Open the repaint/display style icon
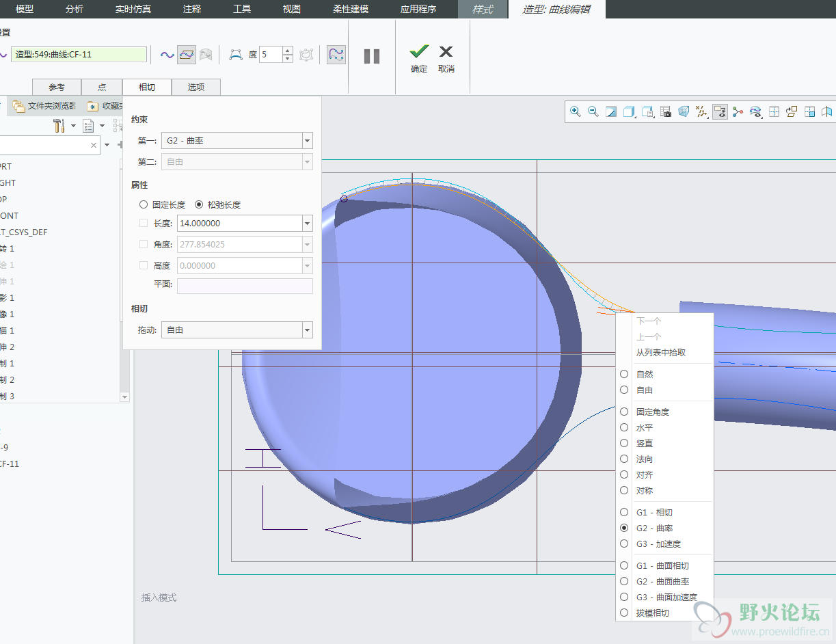The width and height of the screenshot is (836, 644). click(x=612, y=111)
